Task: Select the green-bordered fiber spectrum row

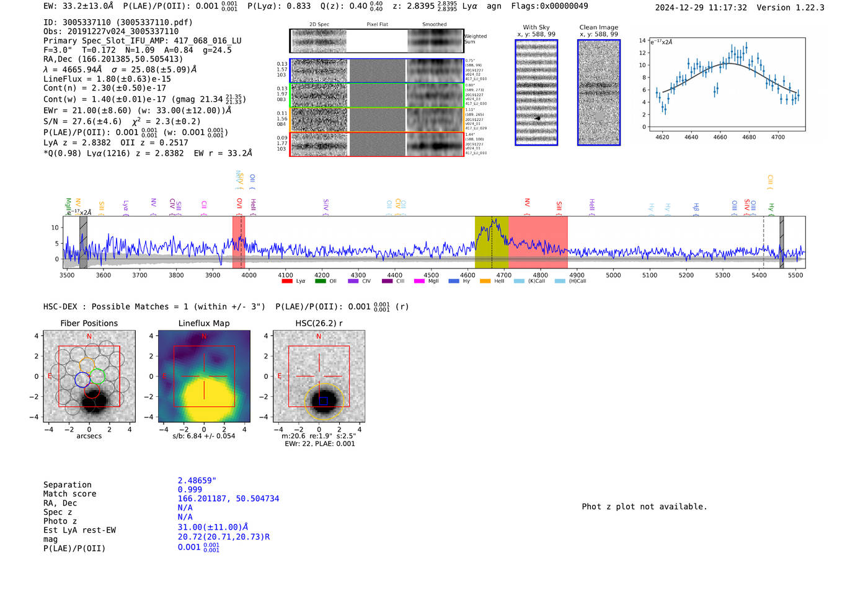Action: tap(377, 95)
